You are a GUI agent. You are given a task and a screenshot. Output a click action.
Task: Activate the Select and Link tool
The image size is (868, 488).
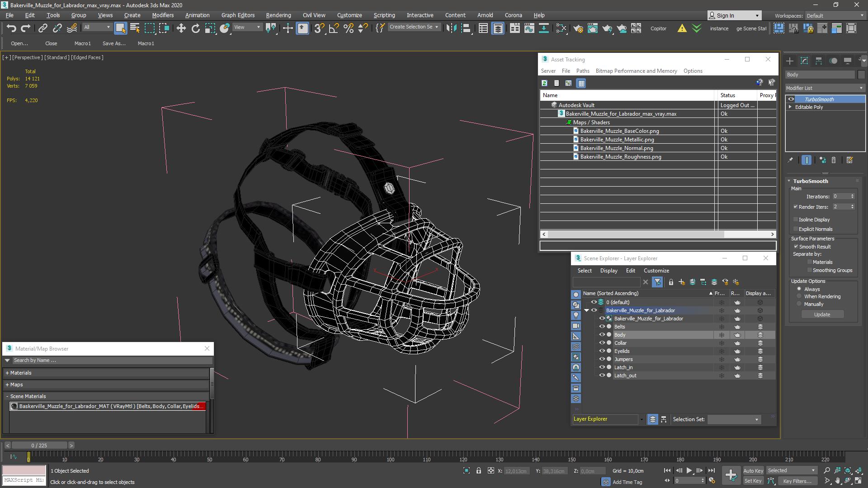coord(42,28)
